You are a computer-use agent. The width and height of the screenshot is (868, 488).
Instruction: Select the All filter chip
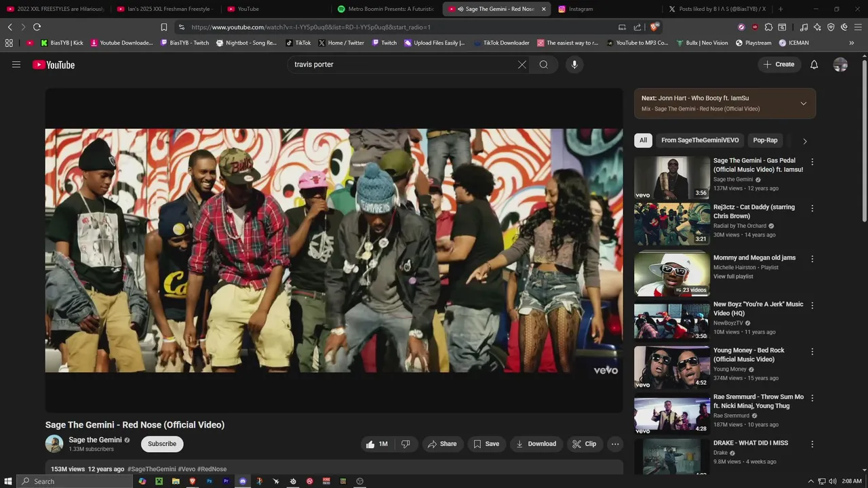point(643,140)
